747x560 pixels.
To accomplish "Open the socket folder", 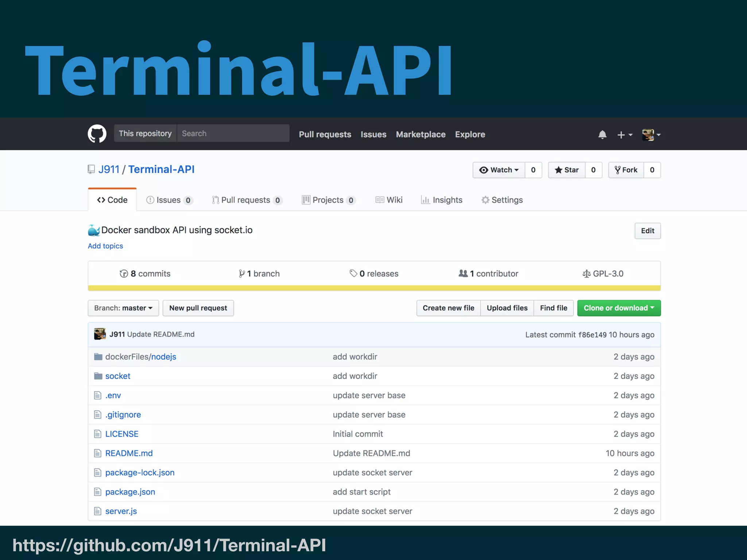I will 118,376.
